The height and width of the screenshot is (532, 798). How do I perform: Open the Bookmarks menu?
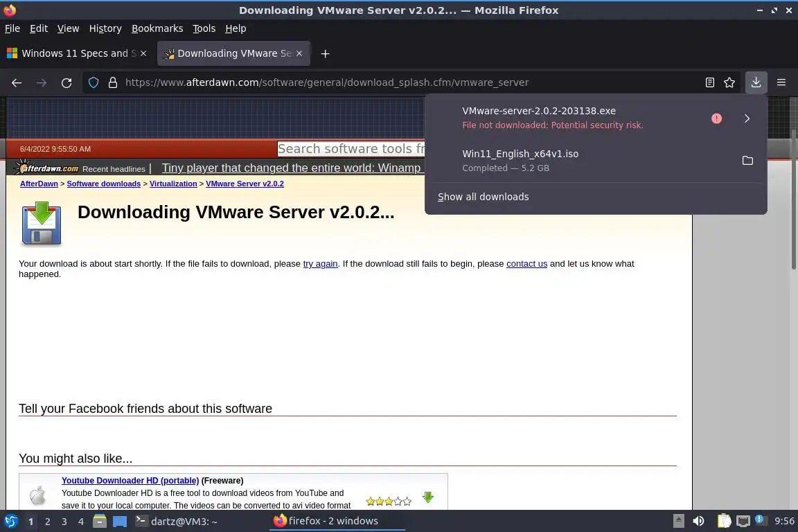point(157,28)
